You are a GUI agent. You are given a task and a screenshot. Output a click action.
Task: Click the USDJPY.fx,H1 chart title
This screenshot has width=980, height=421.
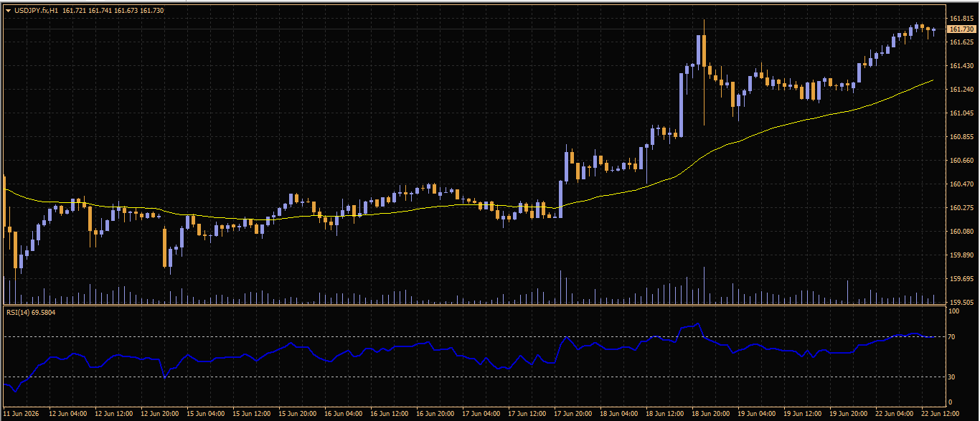pos(37,11)
